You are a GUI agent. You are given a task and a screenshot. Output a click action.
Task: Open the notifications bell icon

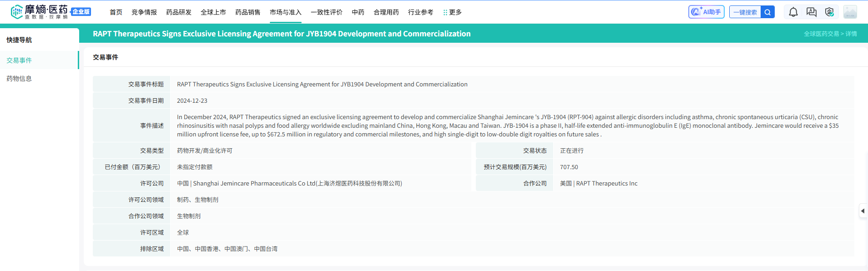(793, 12)
